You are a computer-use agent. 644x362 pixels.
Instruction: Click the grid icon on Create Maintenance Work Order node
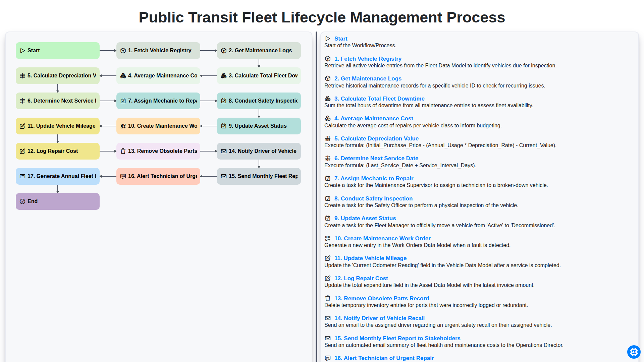coord(123,126)
